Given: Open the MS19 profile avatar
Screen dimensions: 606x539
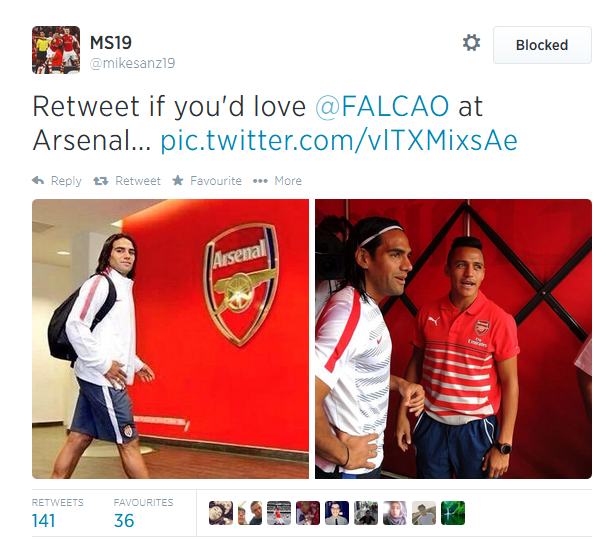Looking at the screenshot, I should [x=56, y=50].
